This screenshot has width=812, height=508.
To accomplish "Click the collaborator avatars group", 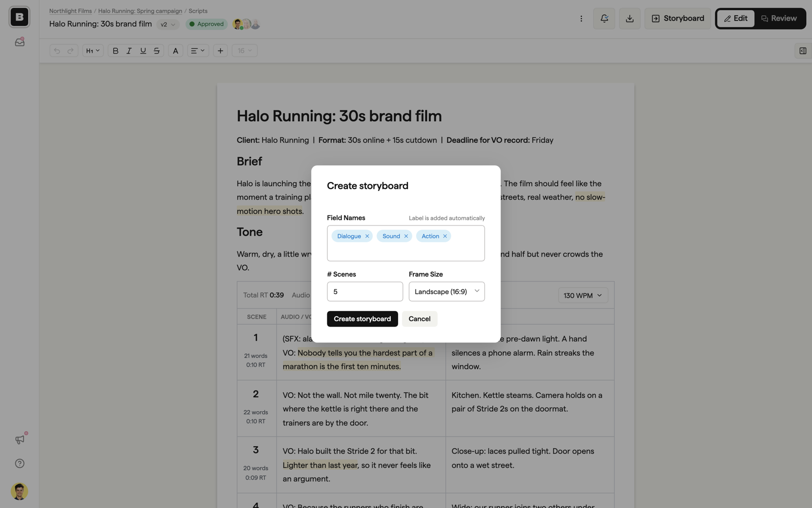I will [246, 24].
